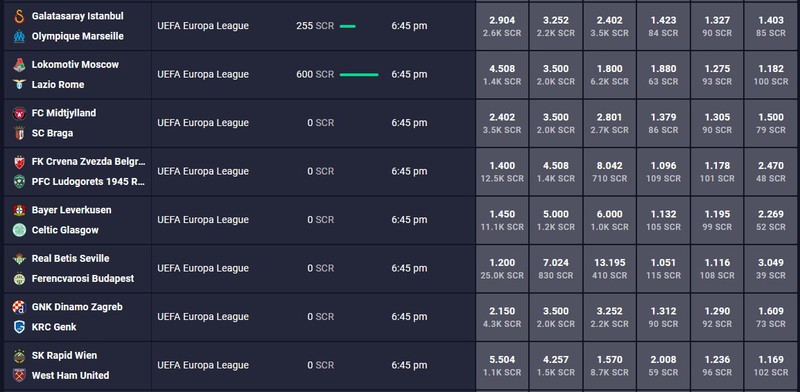Choose 1.570 odds for West Ham United
Viewport: 800px width, 392px height.
coord(610,365)
